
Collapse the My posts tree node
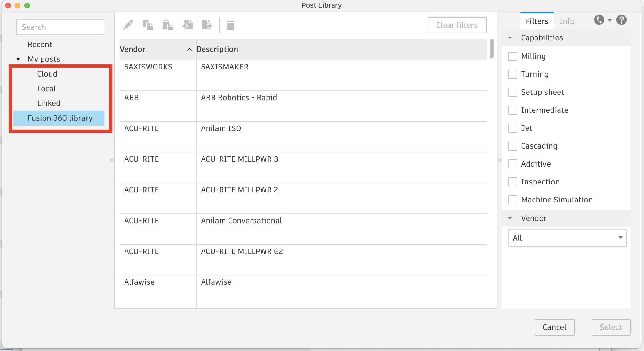[x=18, y=59]
